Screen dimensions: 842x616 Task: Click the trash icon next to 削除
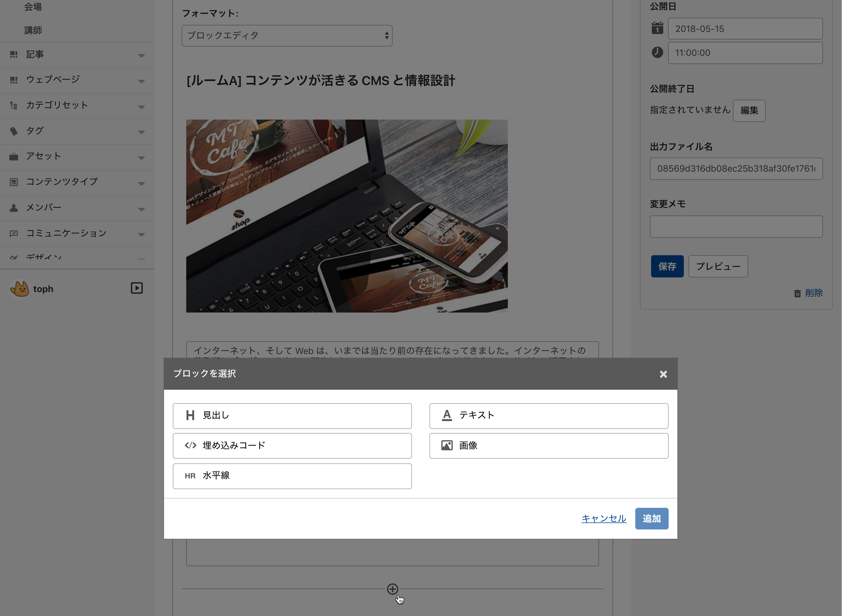coord(797,294)
